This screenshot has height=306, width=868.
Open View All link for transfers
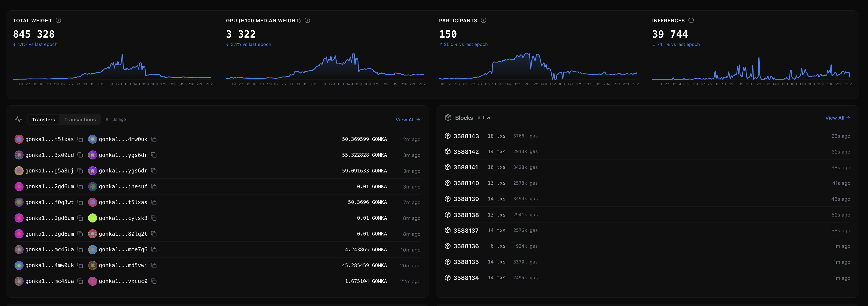point(407,120)
